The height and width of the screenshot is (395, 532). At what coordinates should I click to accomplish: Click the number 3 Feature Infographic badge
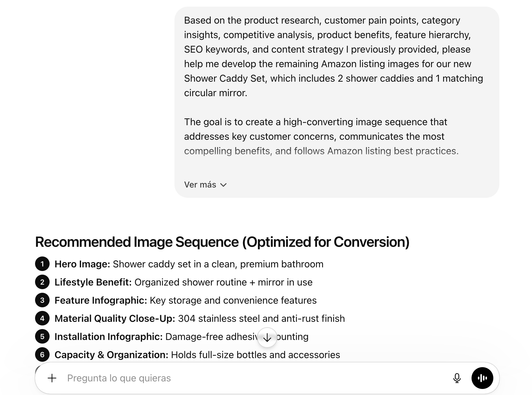(42, 300)
